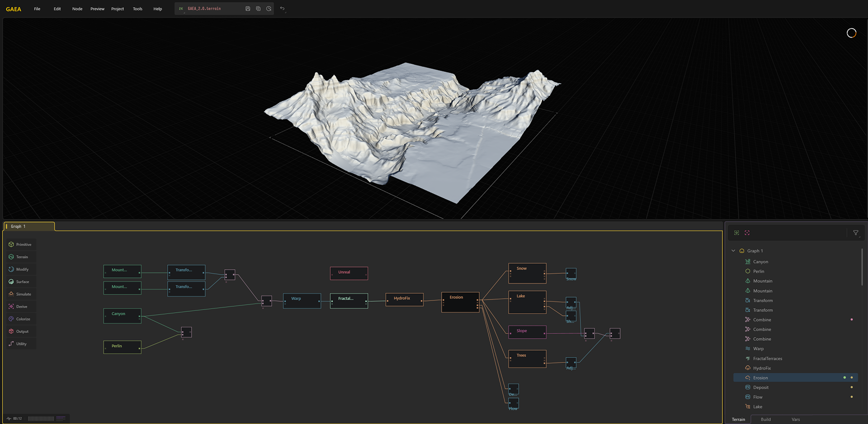Image resolution: width=868 pixels, height=424 pixels.
Task: Open the Utility node category
Action: [x=20, y=344]
